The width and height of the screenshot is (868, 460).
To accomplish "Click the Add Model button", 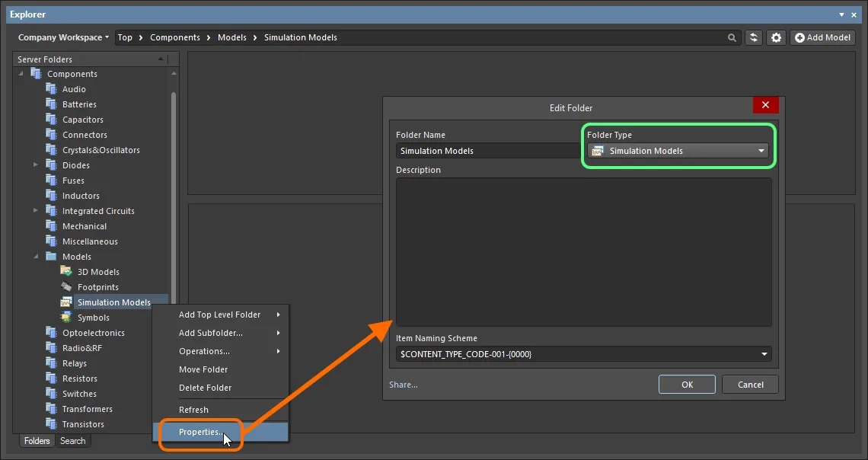I will click(822, 37).
